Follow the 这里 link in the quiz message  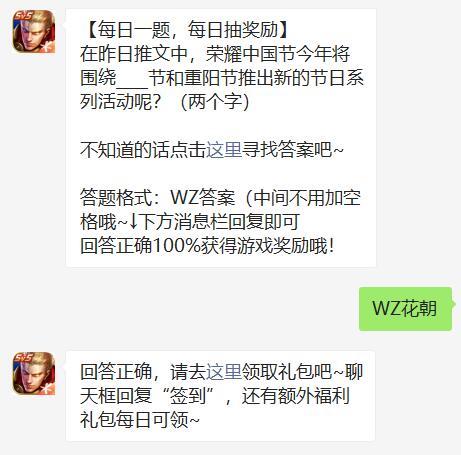[224, 149]
